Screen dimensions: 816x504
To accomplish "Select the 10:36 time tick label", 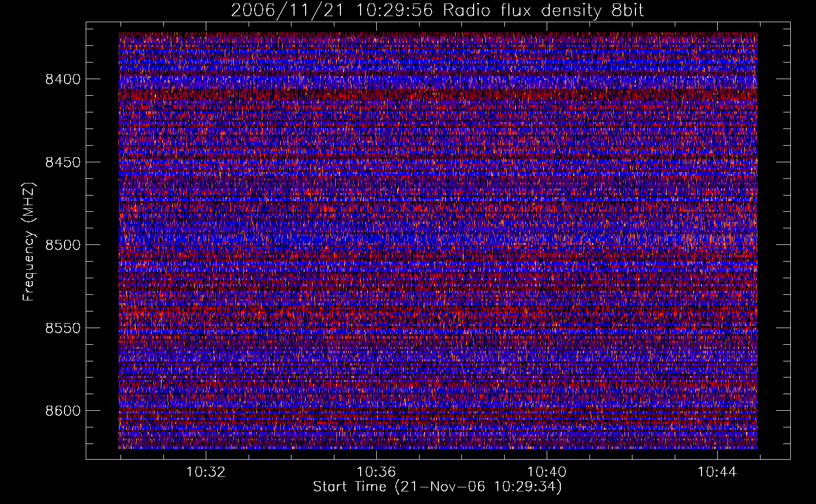I will point(376,472).
